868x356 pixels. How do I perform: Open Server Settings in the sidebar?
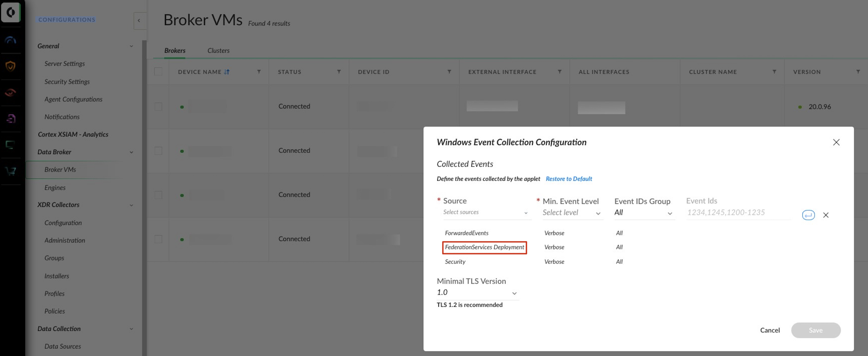(65, 64)
